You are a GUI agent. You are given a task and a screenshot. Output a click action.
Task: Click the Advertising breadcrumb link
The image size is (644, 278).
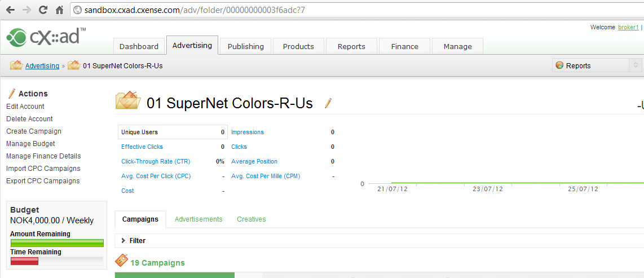tap(42, 66)
